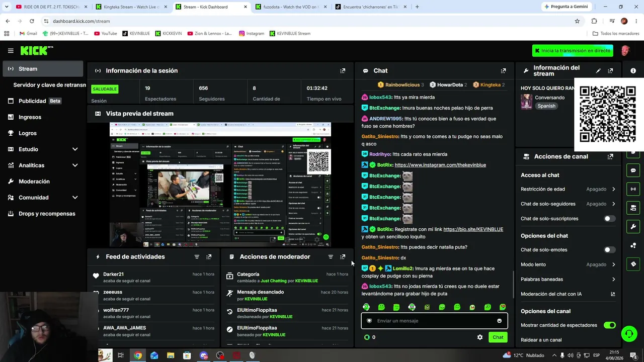Pop out the Feed de actividades panel
This screenshot has width=644, height=362.
pos(209,257)
